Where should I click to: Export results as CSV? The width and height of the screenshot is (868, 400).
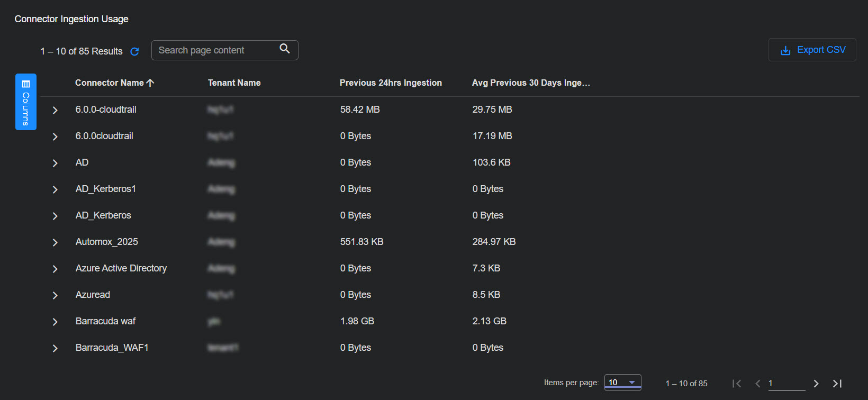click(812, 50)
